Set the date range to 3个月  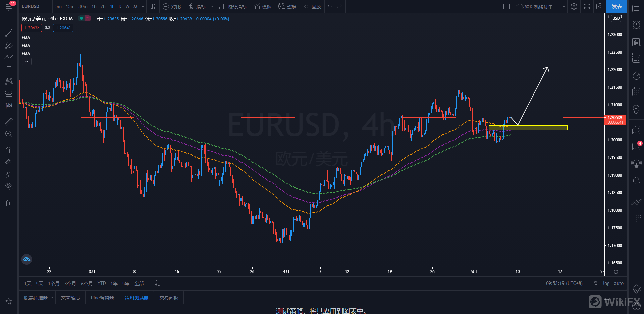pos(70,284)
